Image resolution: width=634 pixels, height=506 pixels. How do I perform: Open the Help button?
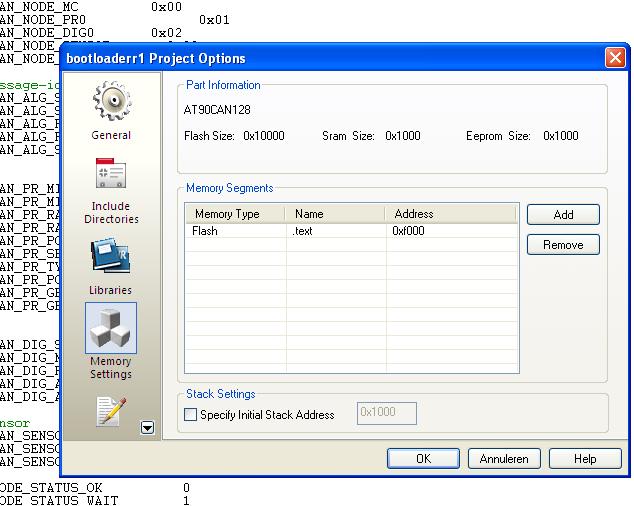coord(585,459)
